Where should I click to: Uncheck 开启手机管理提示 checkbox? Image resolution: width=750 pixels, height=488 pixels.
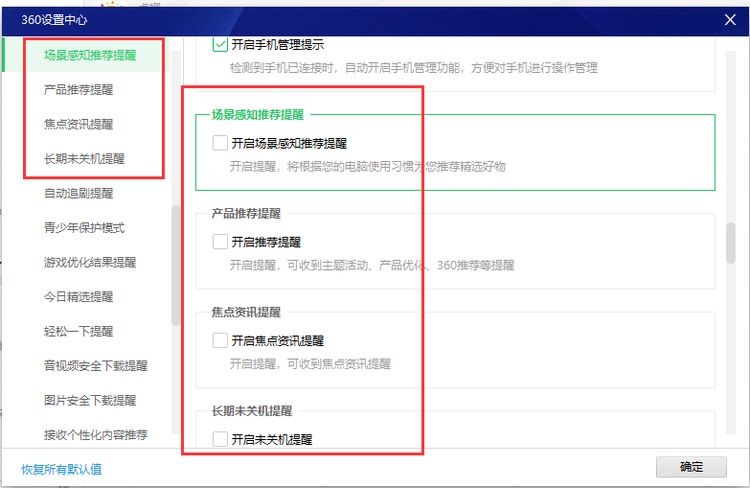tap(221, 45)
